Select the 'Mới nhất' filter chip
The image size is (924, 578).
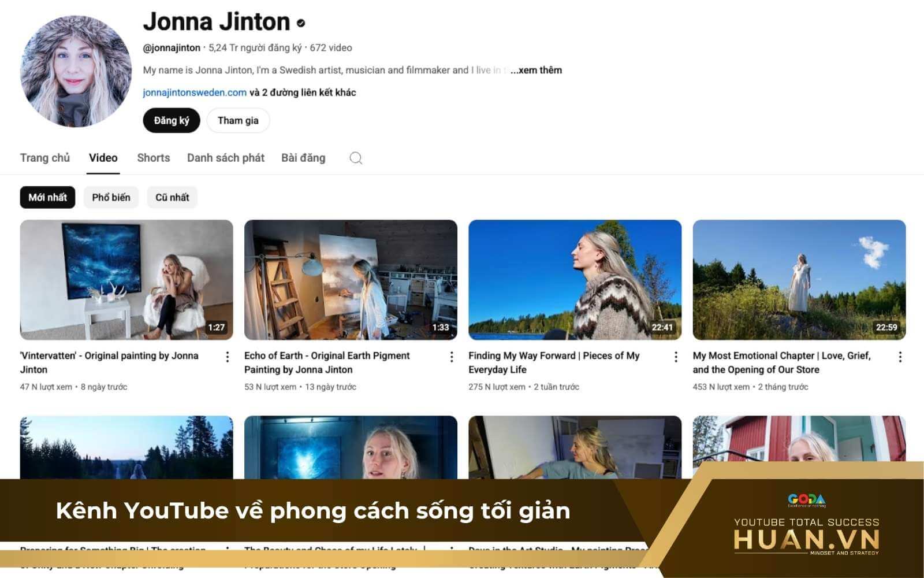point(47,197)
